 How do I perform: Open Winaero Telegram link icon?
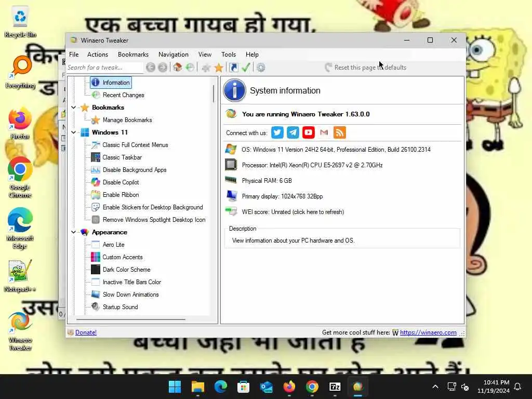coord(293,132)
